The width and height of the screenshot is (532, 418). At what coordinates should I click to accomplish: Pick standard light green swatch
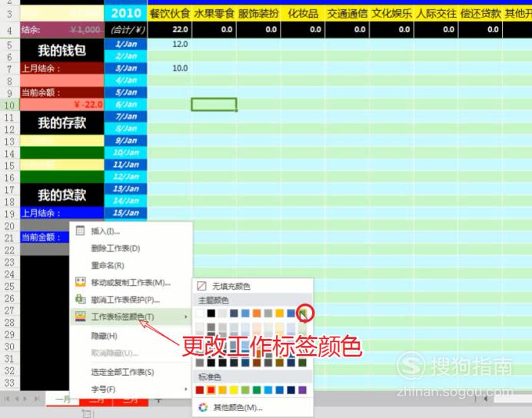click(x=245, y=390)
